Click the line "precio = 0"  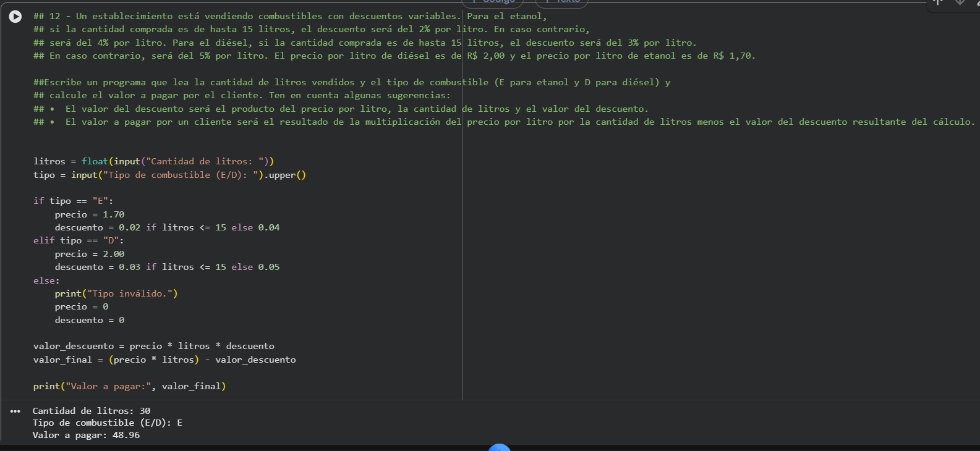tap(82, 307)
